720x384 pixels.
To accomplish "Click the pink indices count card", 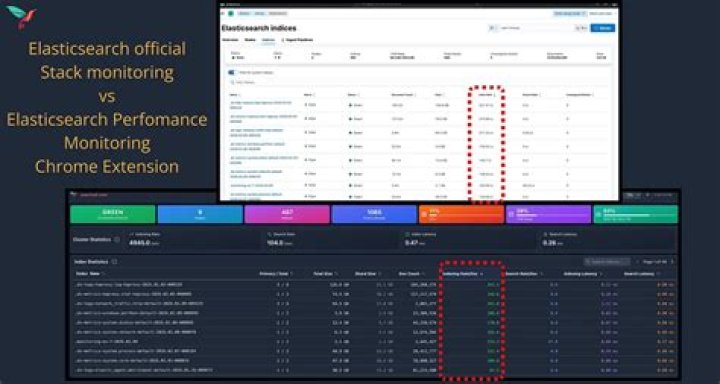I will click(x=287, y=214).
